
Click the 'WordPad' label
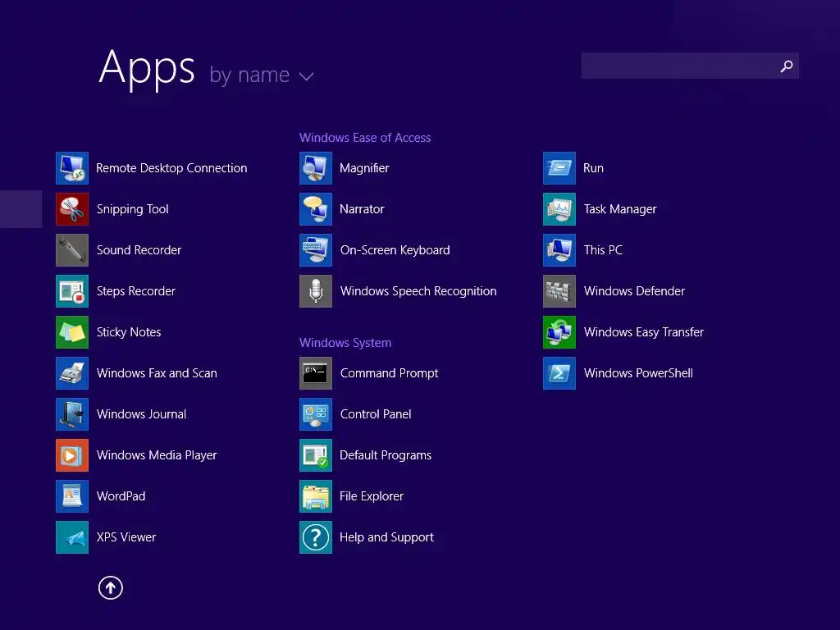121,496
